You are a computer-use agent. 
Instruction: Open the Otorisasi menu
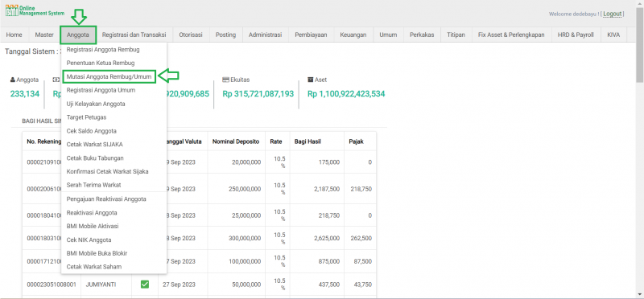click(x=191, y=35)
